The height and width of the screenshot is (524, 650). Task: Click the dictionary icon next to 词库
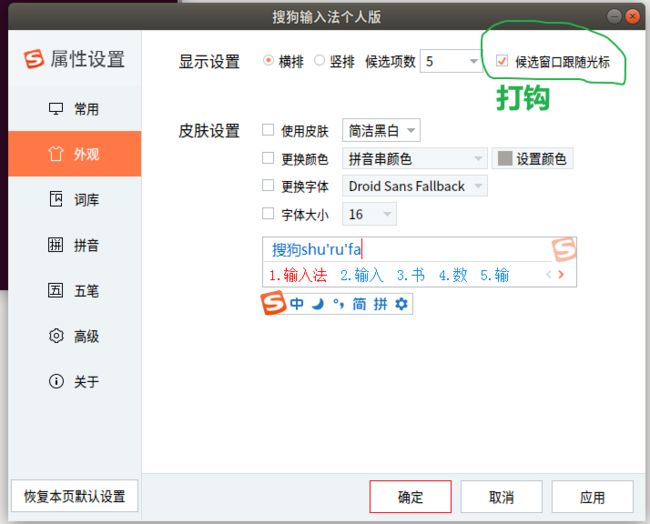pyautogui.click(x=56, y=199)
